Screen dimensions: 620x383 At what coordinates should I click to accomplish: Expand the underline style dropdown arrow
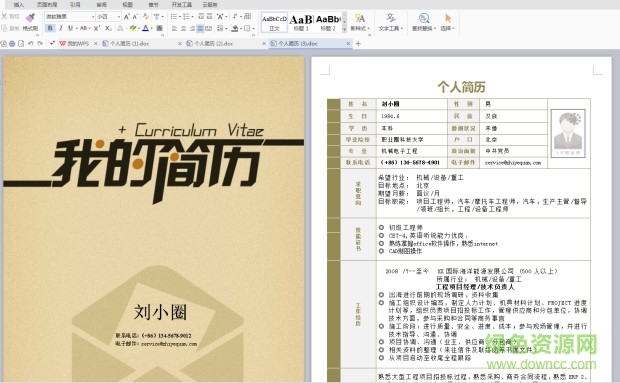point(76,28)
